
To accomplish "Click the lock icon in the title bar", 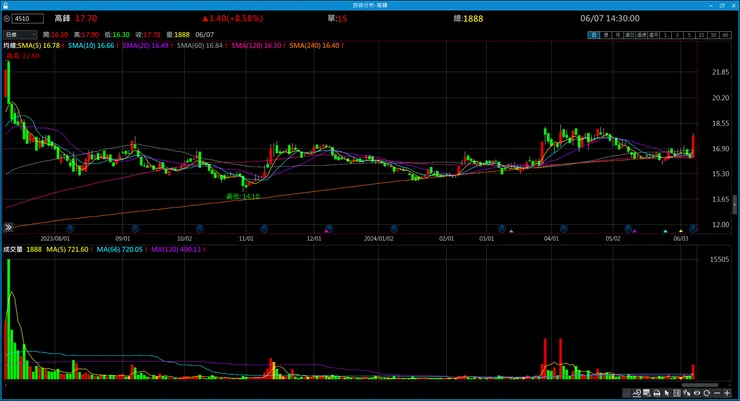I will [5, 5].
